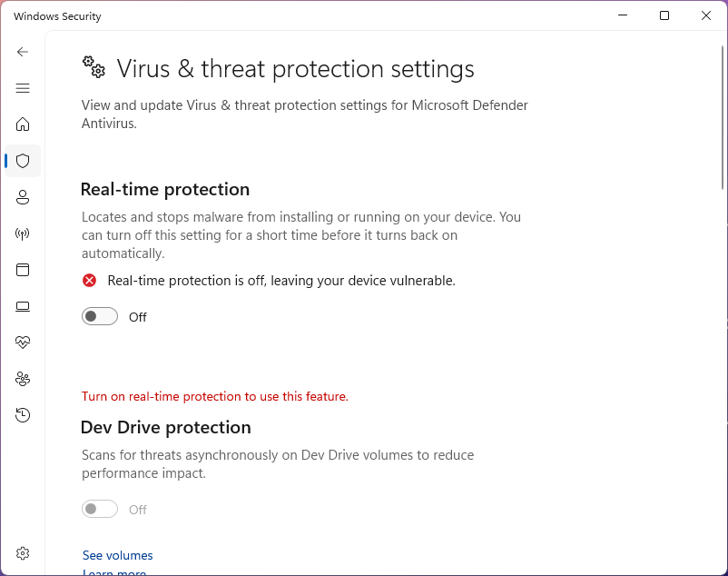Open Settings gear in sidebar
The height and width of the screenshot is (576, 728).
23,553
